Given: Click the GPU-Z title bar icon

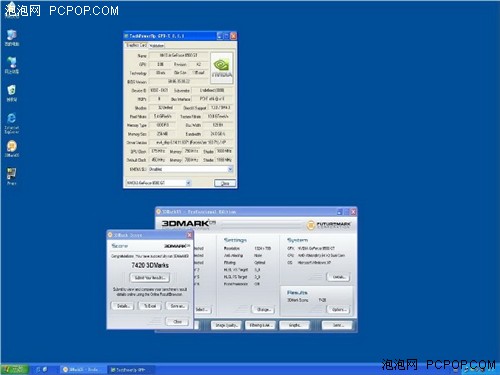Looking at the screenshot, I should click(x=126, y=36).
